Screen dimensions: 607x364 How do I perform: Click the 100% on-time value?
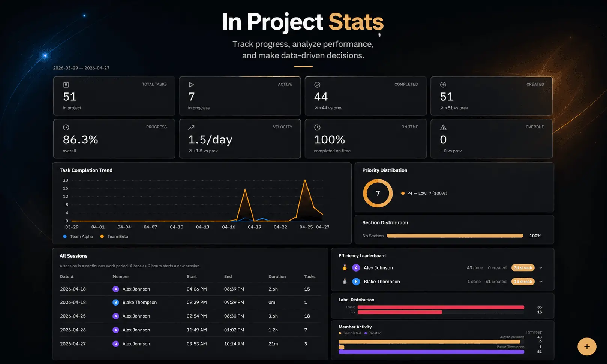330,140
